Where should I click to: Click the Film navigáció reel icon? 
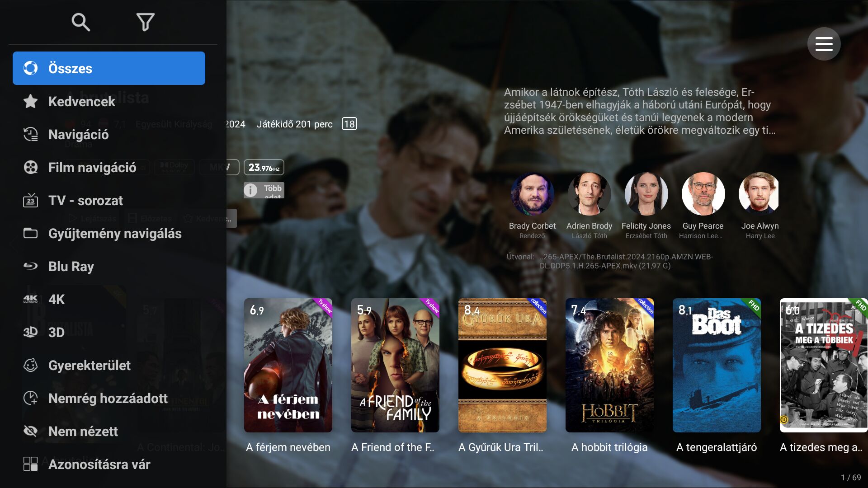(x=30, y=167)
